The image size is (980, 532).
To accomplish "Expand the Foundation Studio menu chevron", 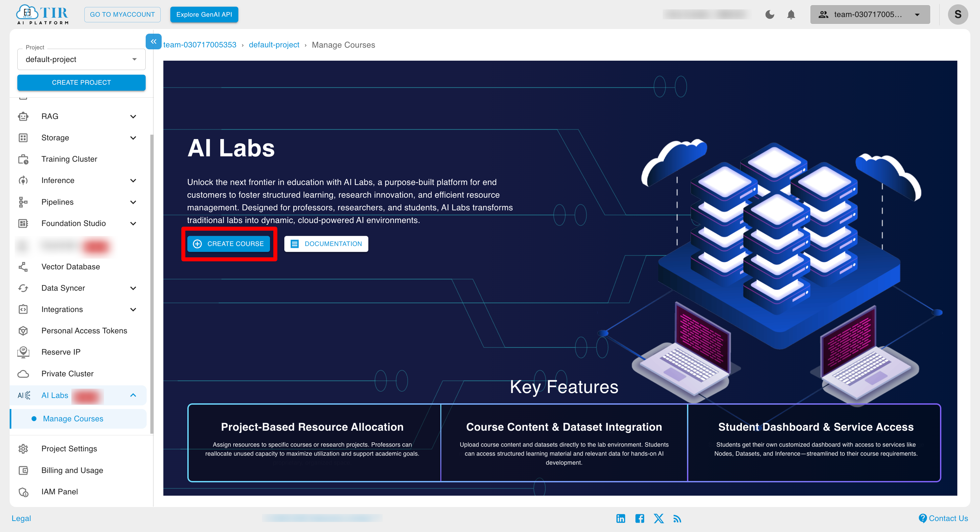I will pos(133,223).
